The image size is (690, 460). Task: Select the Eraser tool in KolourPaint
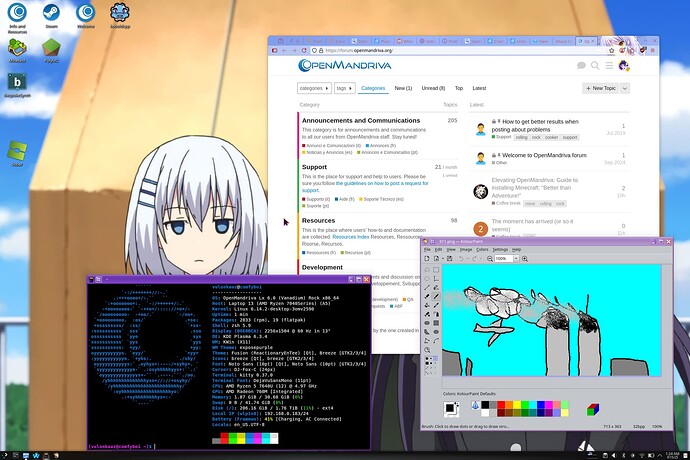coord(427,296)
